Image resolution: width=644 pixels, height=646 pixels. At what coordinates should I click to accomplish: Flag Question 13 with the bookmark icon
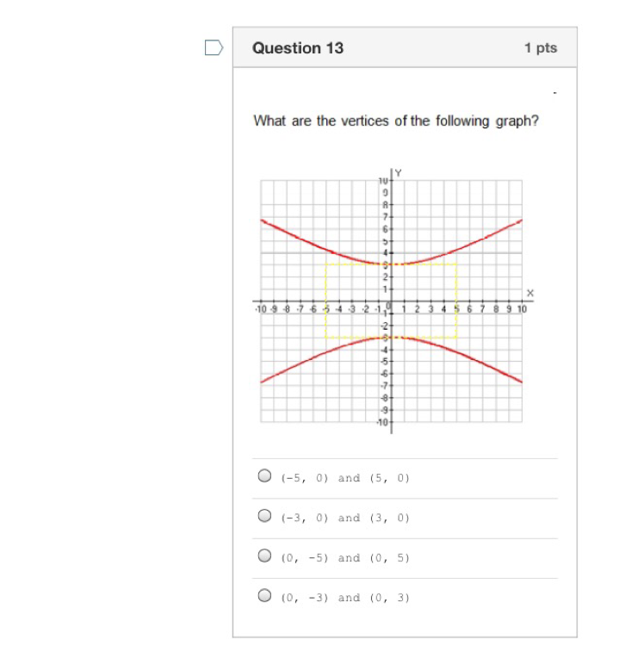pyautogui.click(x=214, y=47)
